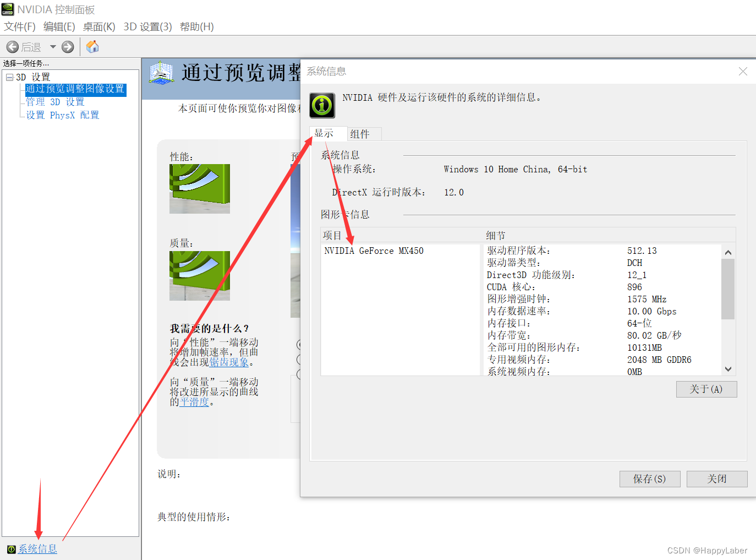The image size is (756, 560).
Task: Click the 系统信息 link at bottom left
Action: (x=37, y=549)
